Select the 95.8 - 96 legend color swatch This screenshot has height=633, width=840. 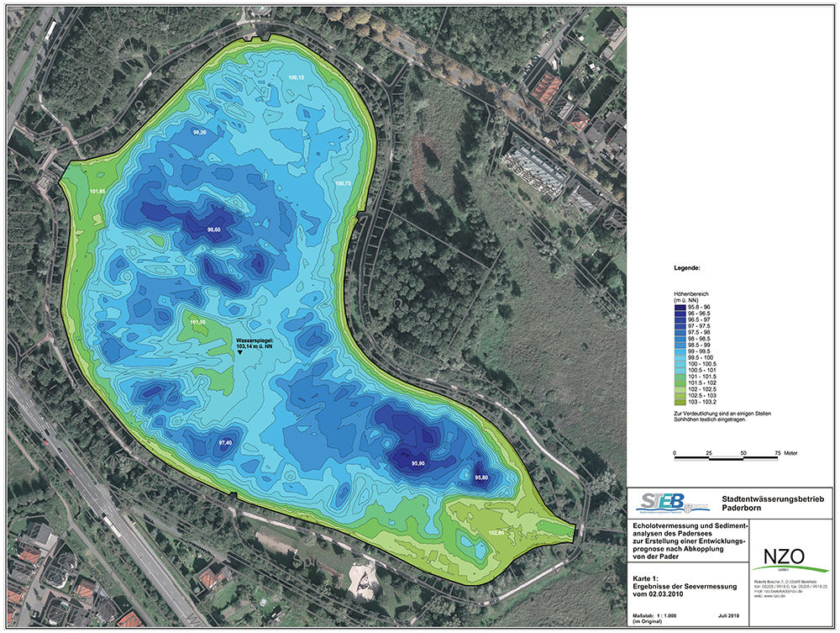(680, 308)
